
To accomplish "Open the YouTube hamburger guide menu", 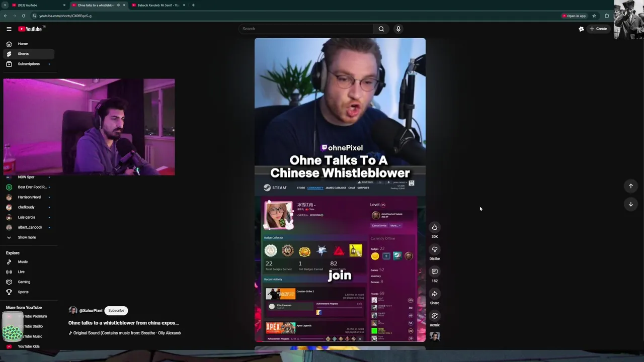I will point(9,29).
